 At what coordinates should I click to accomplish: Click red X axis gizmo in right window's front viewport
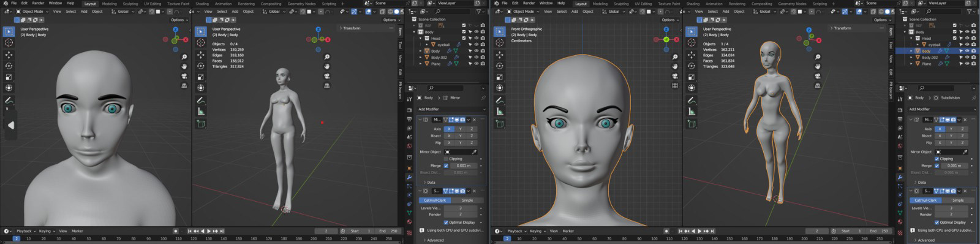pyautogui.click(x=677, y=39)
